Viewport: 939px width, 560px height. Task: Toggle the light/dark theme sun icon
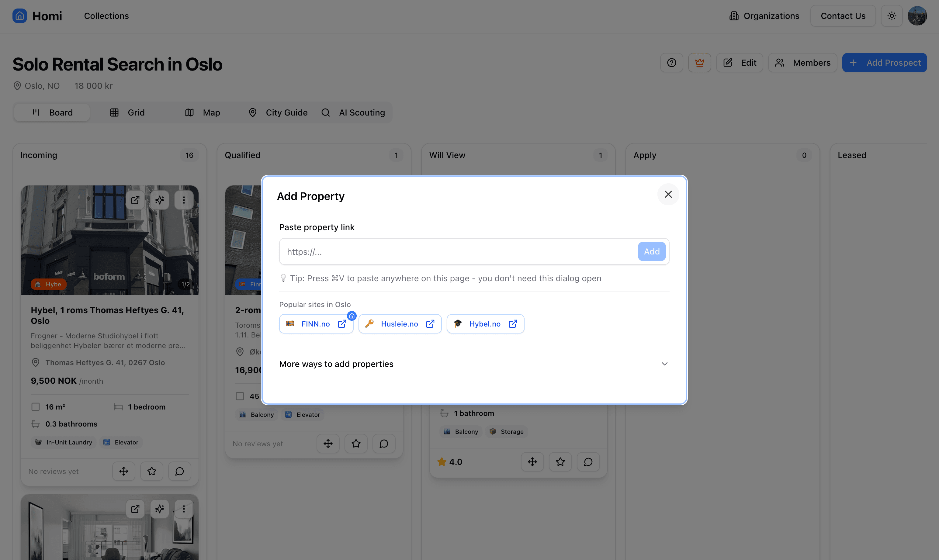[x=892, y=16]
